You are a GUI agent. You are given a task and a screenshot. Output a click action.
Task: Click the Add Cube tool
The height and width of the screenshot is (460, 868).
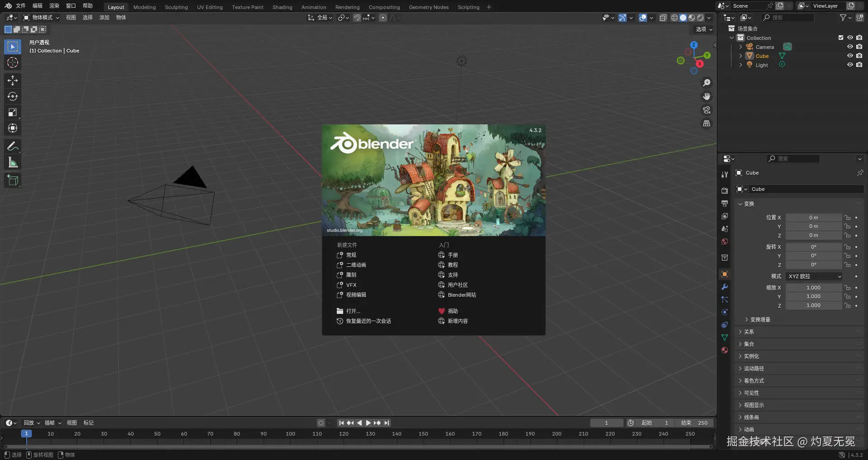coord(13,180)
